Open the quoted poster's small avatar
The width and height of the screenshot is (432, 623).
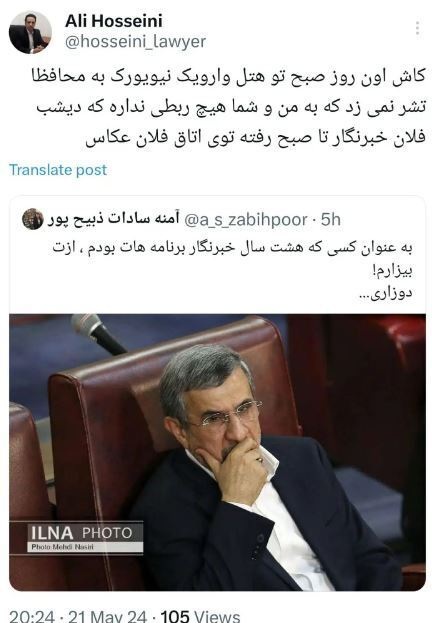click(33, 219)
